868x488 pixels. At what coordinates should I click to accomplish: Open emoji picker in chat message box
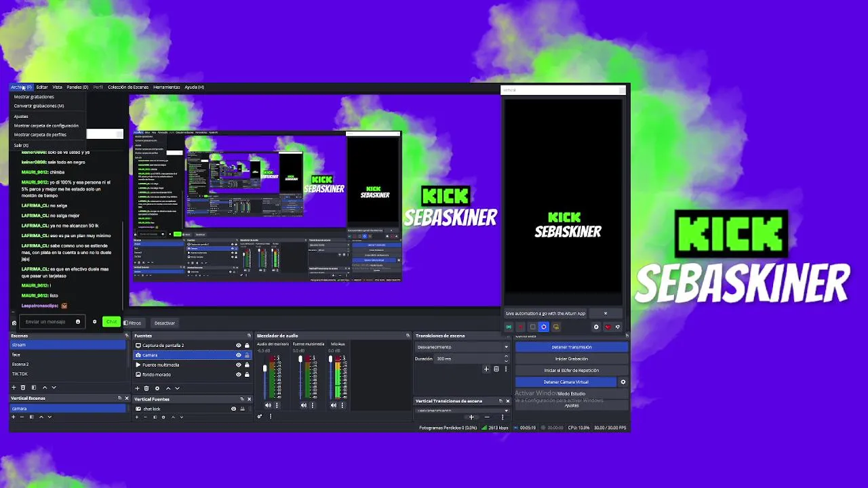[x=78, y=322]
